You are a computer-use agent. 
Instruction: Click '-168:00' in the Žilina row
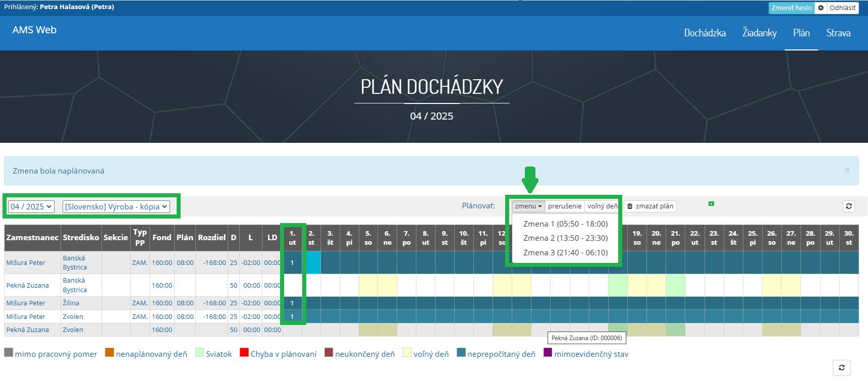coord(214,303)
